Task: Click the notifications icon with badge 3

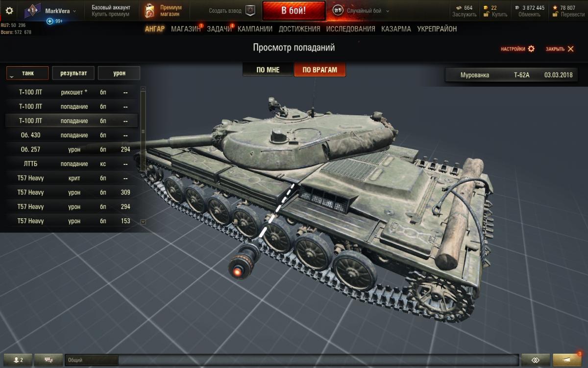Action: 567,360
